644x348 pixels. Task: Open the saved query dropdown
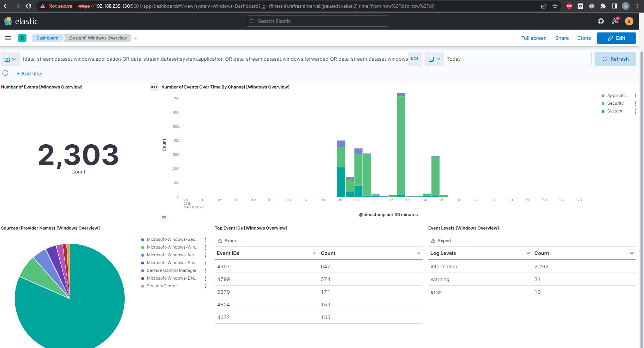[x=10, y=59]
